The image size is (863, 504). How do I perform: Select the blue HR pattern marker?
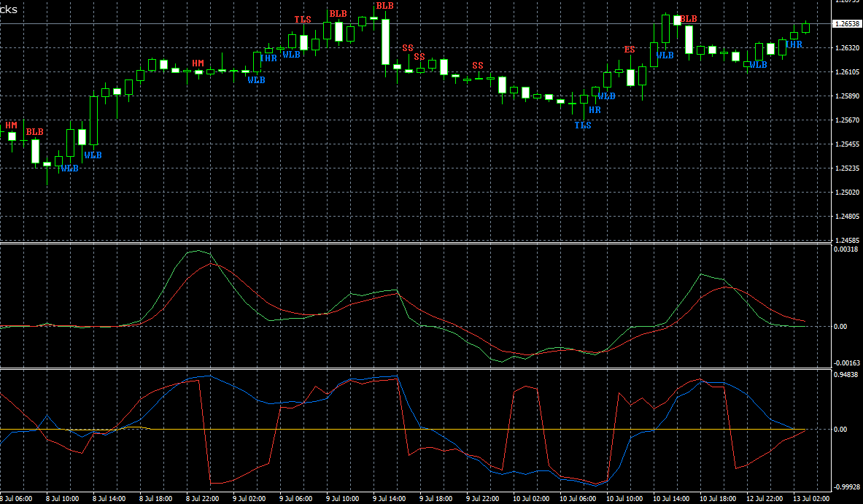click(x=595, y=110)
